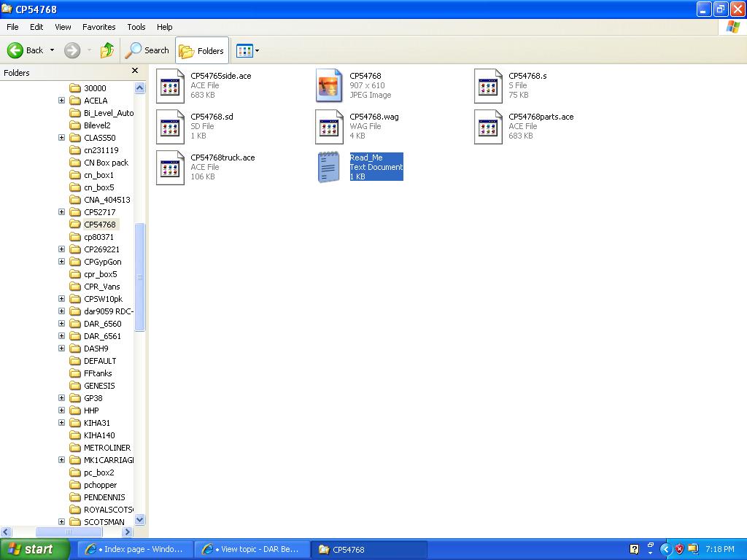Open the Back button history dropdown
The width and height of the screenshot is (747, 560).
coord(52,50)
